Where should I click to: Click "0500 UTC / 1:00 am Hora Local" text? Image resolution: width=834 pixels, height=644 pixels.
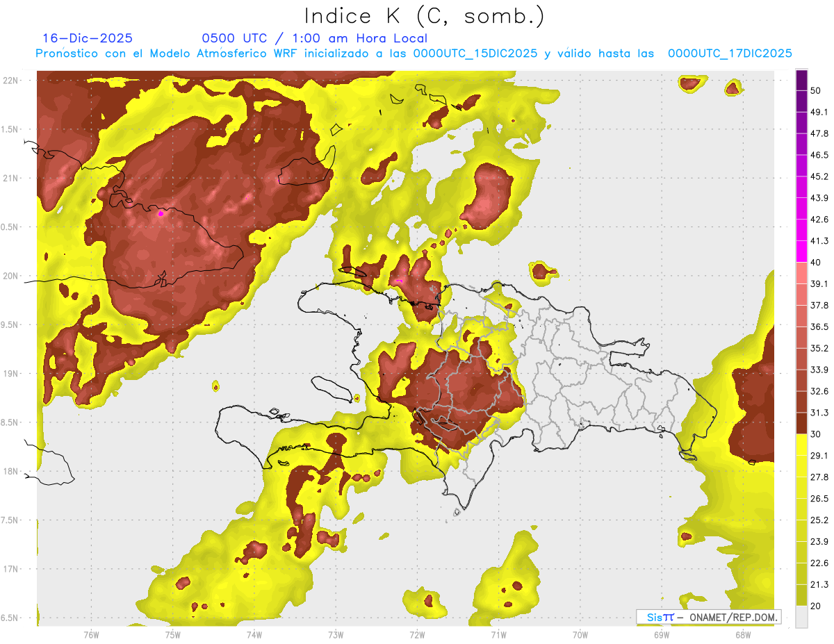(314, 38)
